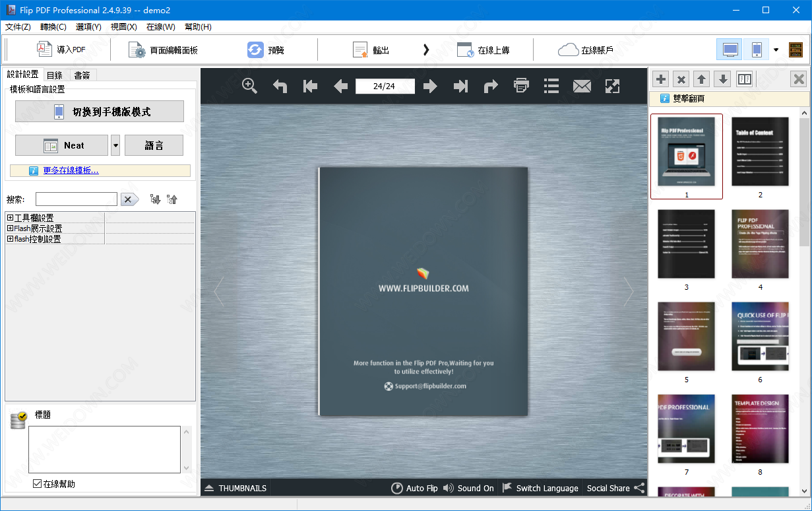Expand the 工具欄設置 tree node
Screen dimensions: 812x511
pos(10,217)
